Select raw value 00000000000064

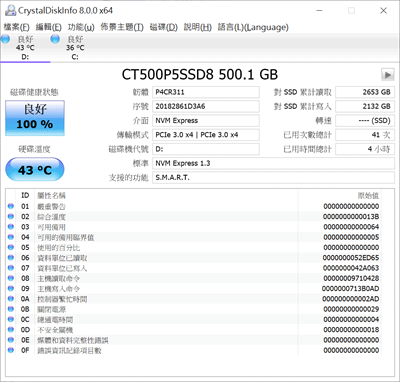pyautogui.click(x=351, y=227)
